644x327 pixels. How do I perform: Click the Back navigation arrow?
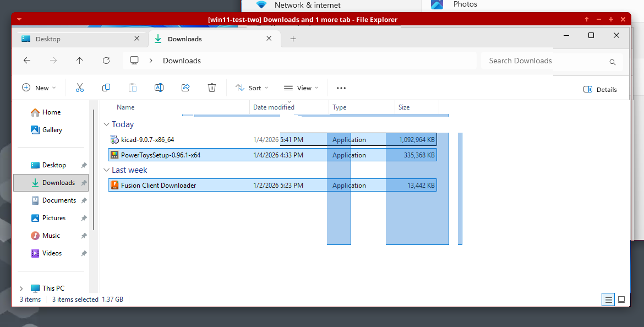click(x=27, y=61)
